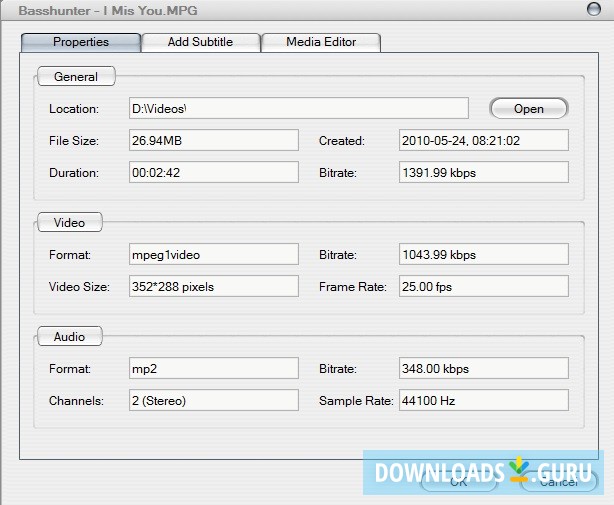Open the Add Subtitle tab
Viewport: 614px width, 505px height.
pos(200,42)
